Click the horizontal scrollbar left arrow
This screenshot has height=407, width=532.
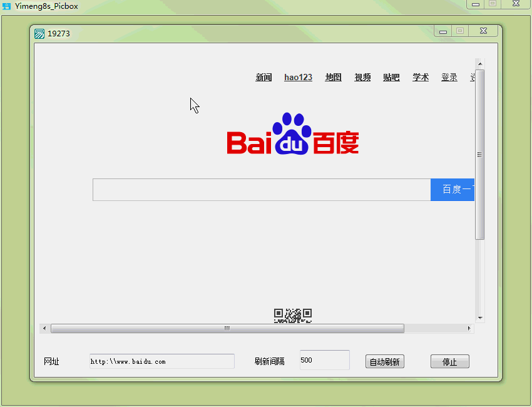[44, 327]
